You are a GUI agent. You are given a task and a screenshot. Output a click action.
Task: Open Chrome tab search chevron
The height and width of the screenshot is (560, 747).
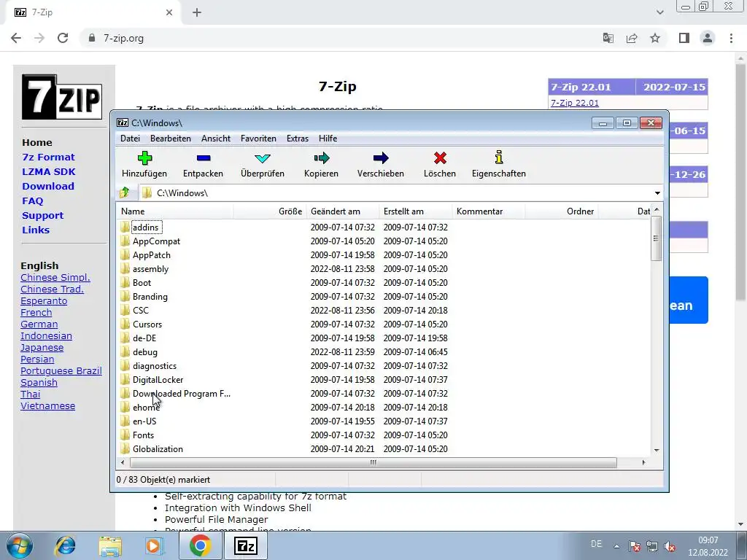659,12
